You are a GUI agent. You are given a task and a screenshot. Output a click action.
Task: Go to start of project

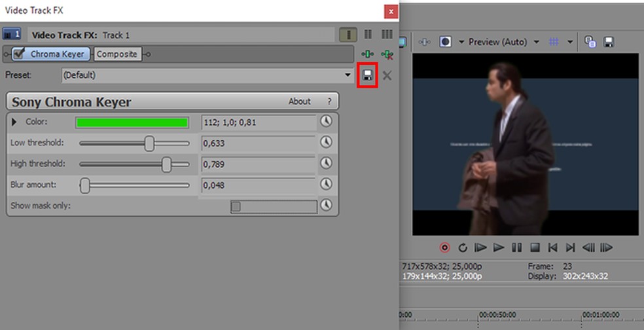click(553, 247)
